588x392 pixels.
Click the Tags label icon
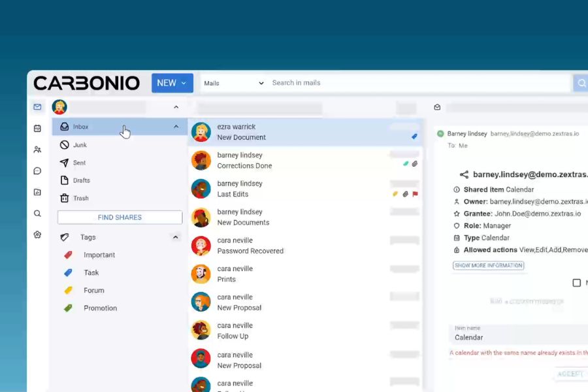coord(65,237)
